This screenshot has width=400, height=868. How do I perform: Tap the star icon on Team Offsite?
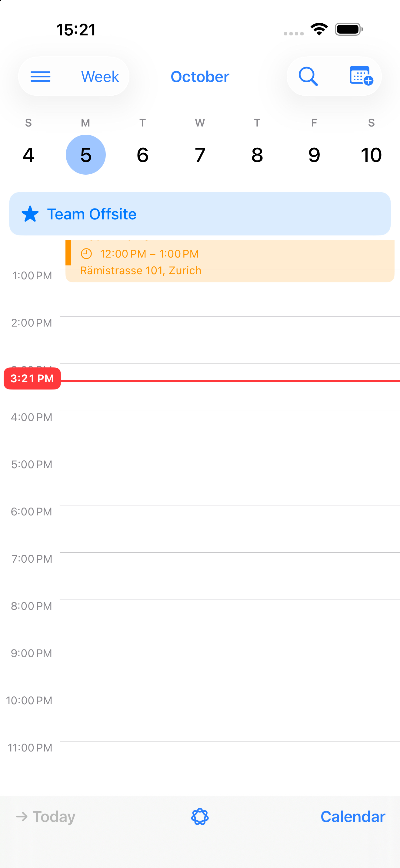tap(30, 214)
